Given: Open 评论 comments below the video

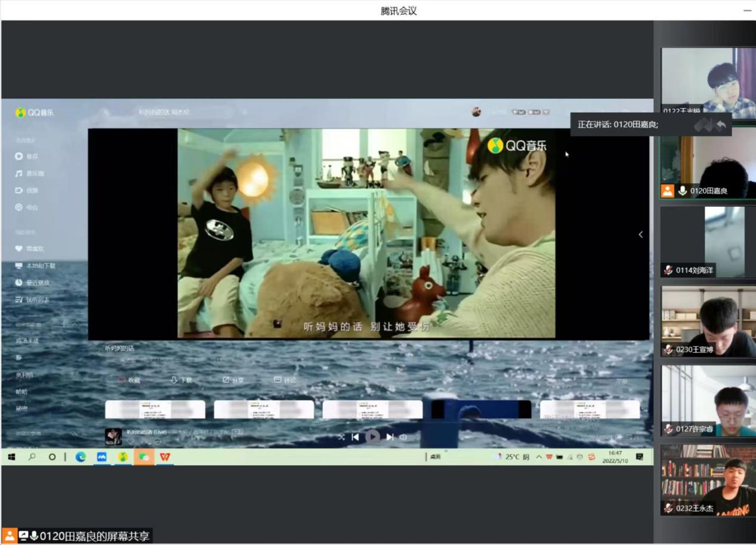Looking at the screenshot, I should pyautogui.click(x=285, y=380).
